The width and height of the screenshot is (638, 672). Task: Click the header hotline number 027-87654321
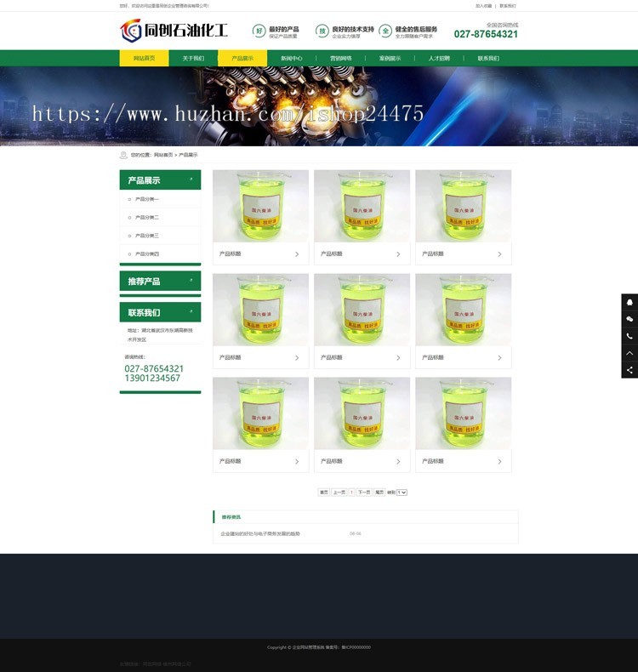tap(486, 34)
